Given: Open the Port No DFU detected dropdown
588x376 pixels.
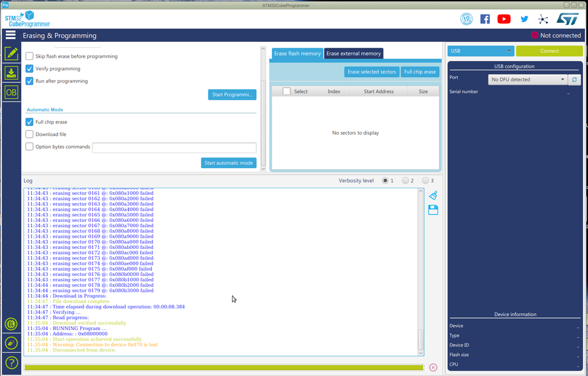Looking at the screenshot, I should 528,79.
